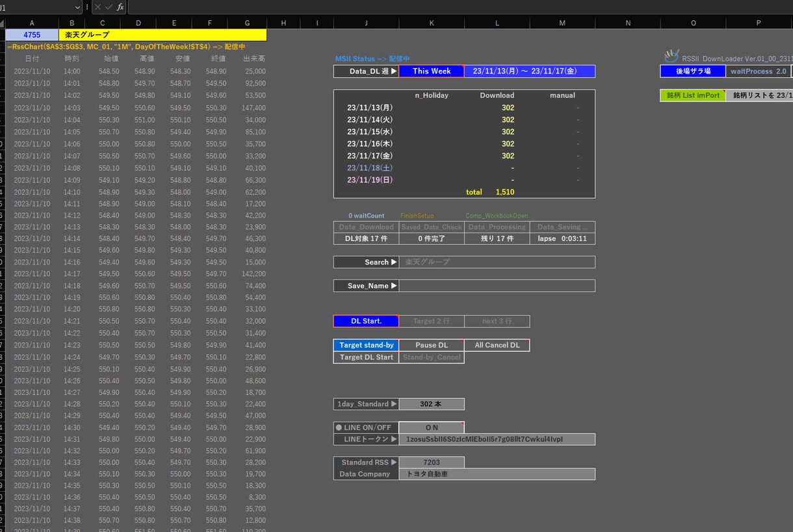This screenshot has width=793, height=532.
Task: Click the formula bar cancel X icon
Action: click(97, 7)
